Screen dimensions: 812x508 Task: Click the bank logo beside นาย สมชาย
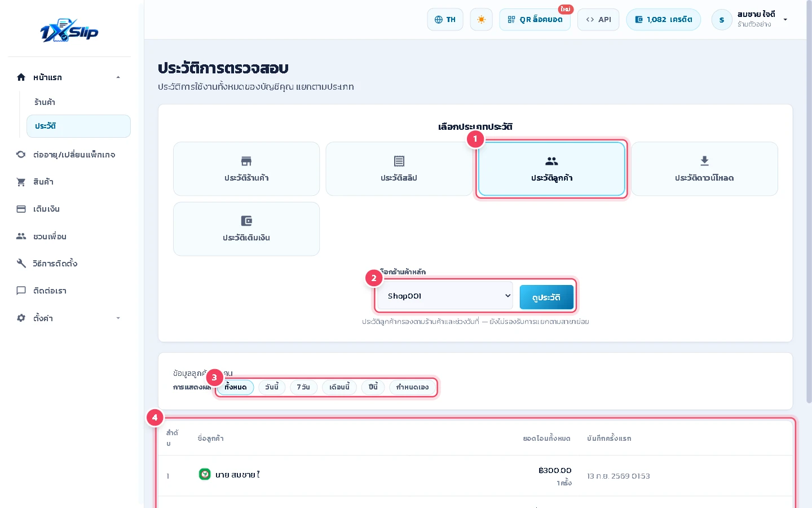tap(205, 474)
